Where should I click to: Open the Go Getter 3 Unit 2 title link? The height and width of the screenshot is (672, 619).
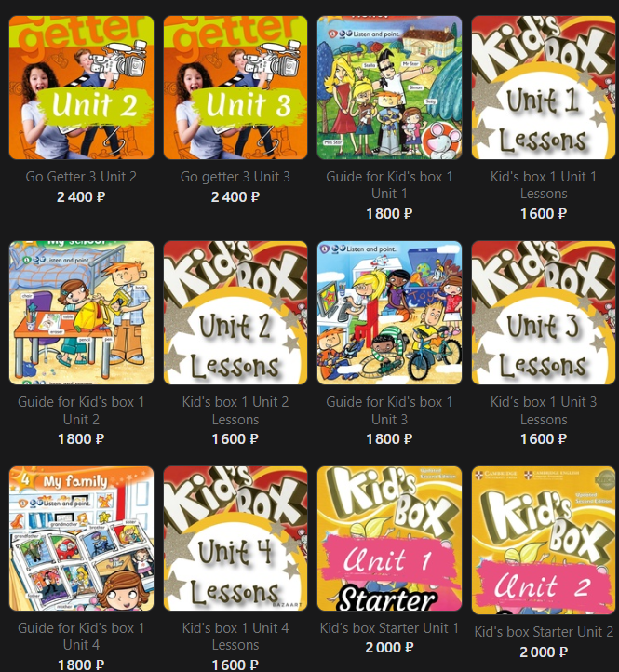[81, 177]
